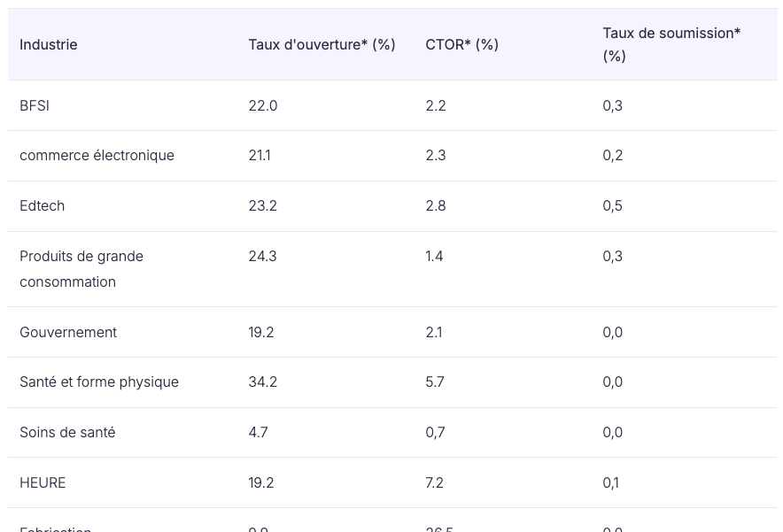Viewport: 783px width, 532px height.
Task: Select the BFSI row label
Action: coord(35,105)
